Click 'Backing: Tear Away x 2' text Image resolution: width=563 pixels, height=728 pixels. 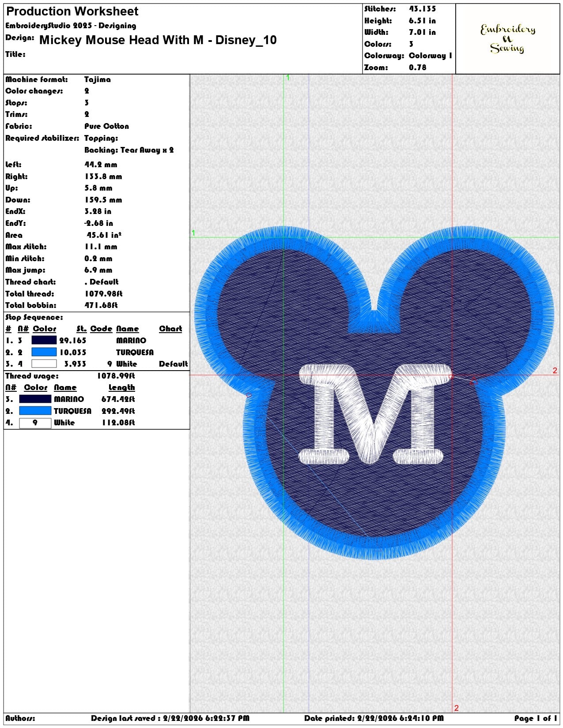click(129, 150)
